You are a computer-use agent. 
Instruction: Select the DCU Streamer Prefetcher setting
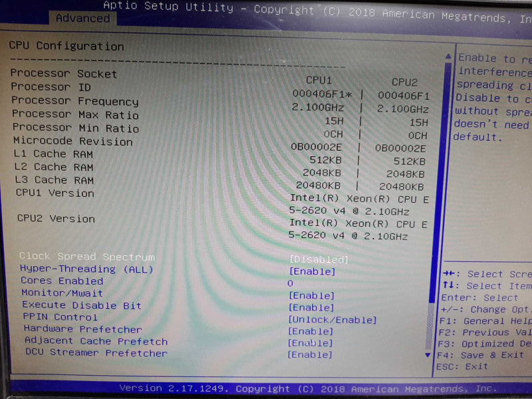96,352
